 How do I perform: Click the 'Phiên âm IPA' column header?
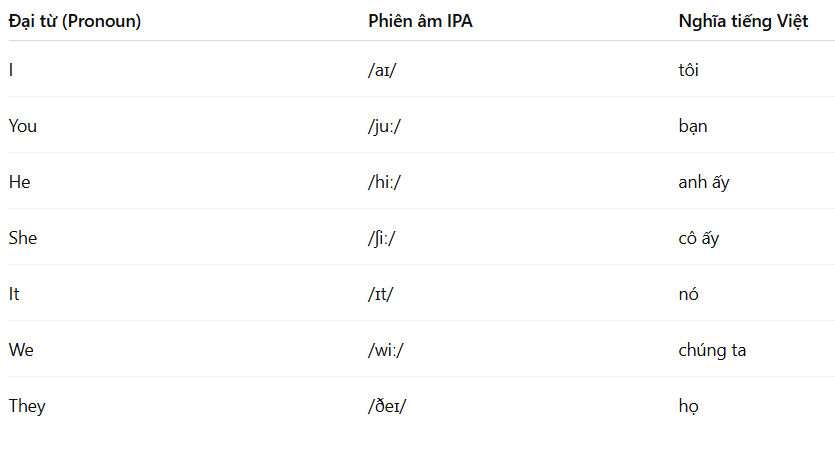click(420, 21)
